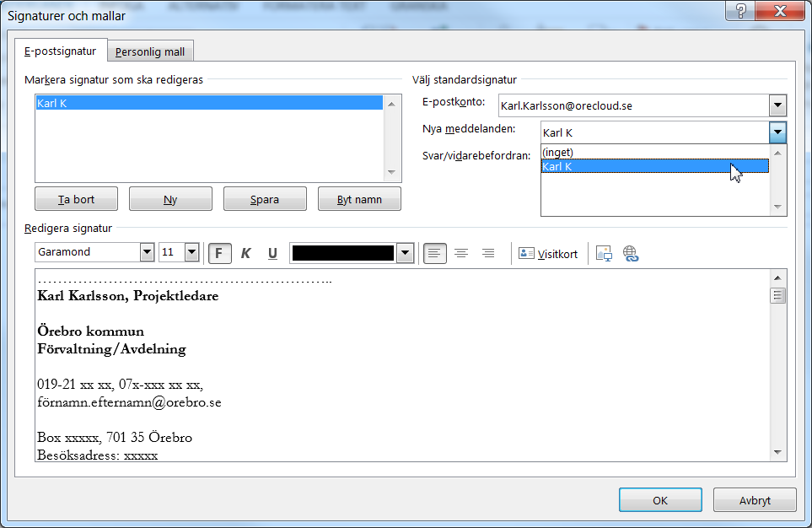Expand the E-postkonto account dropdown
The width and height of the screenshot is (812, 528).
(x=777, y=105)
